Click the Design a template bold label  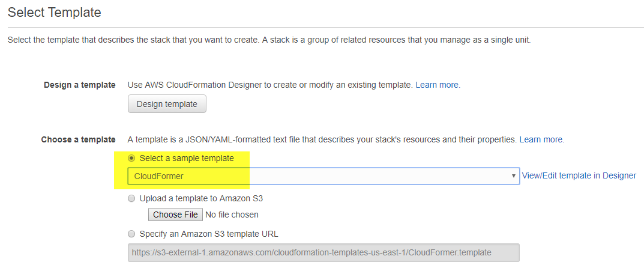pos(80,85)
